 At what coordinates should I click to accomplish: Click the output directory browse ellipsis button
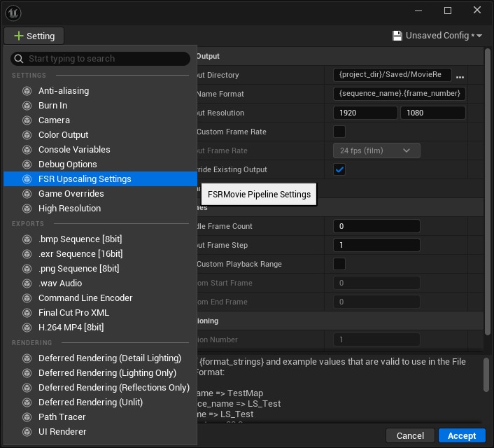pyautogui.click(x=460, y=76)
